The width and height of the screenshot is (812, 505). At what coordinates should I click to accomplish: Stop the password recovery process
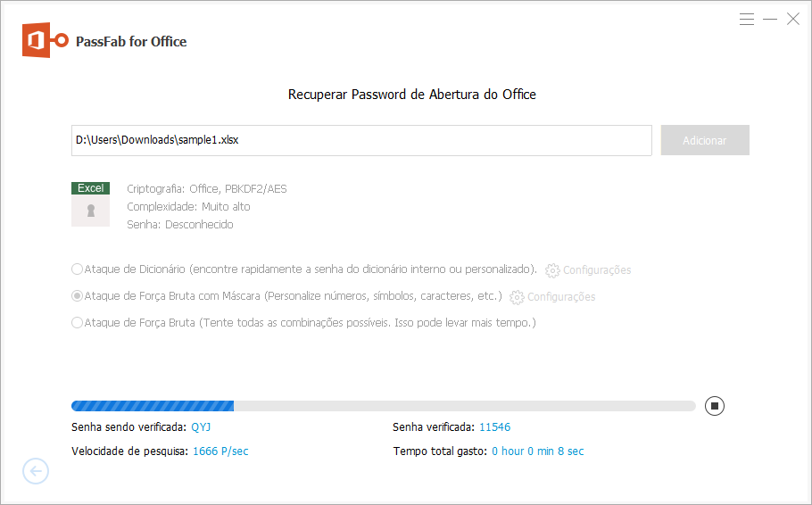[714, 406]
